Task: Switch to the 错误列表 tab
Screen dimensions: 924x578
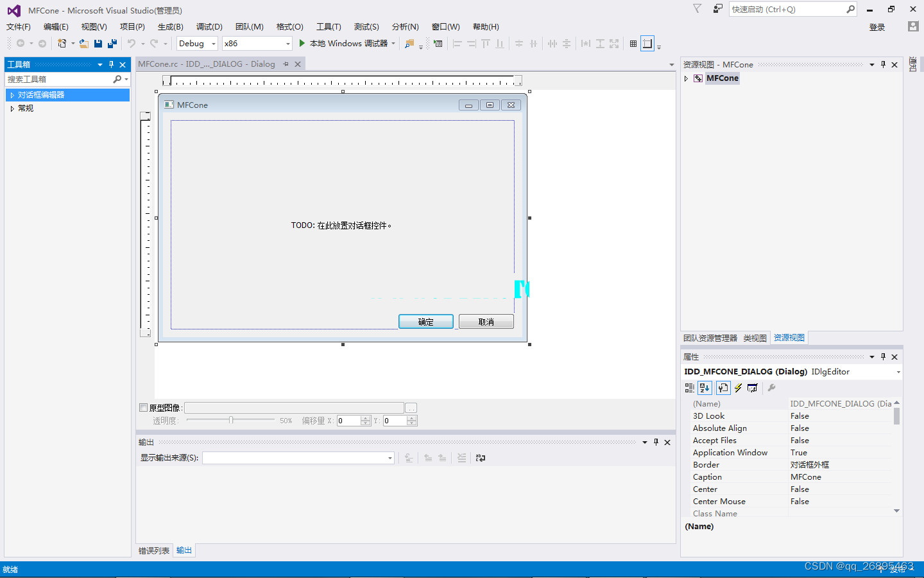Action: 154,550
